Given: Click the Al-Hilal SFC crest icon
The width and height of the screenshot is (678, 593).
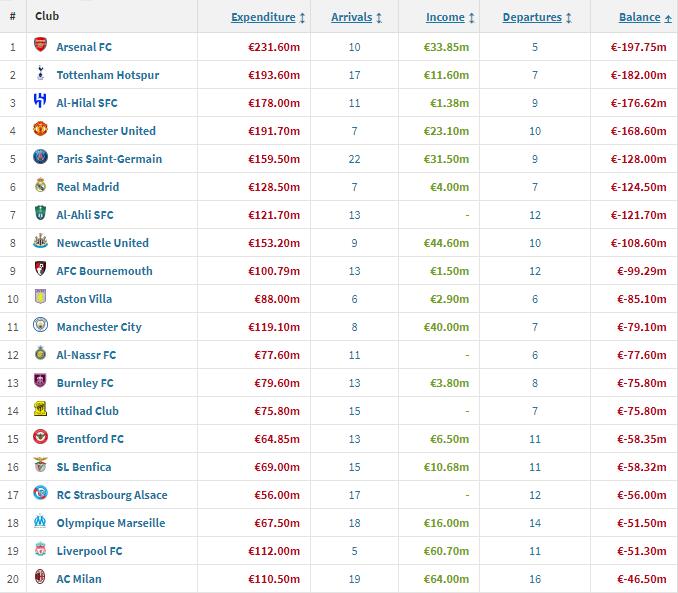Looking at the screenshot, I should pos(40,100).
